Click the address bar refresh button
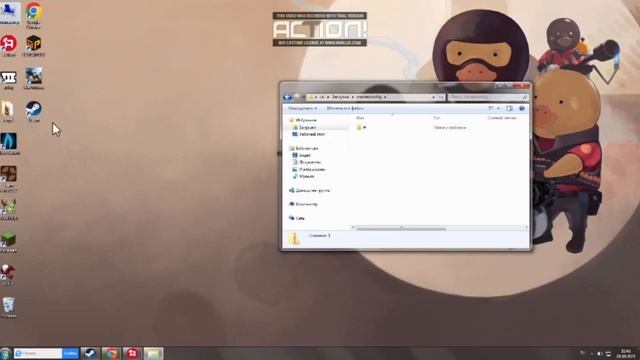Viewport: 640px width, 360px height. pyautogui.click(x=441, y=97)
